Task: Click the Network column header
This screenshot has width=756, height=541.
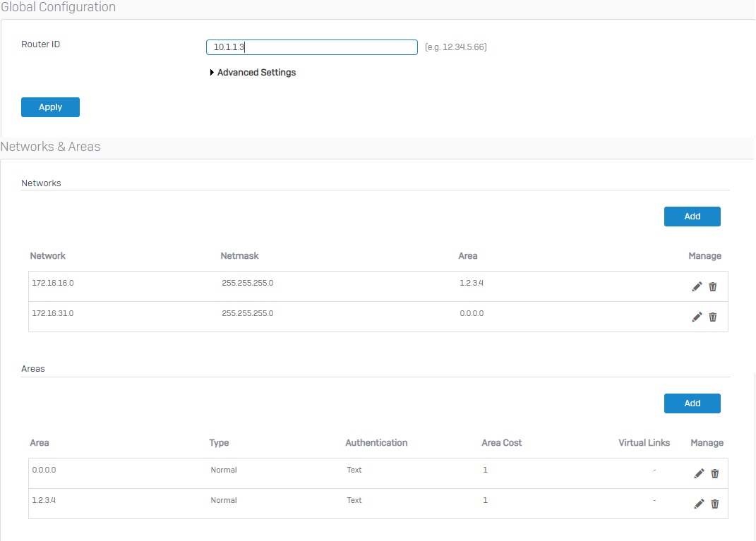Action: coord(48,256)
